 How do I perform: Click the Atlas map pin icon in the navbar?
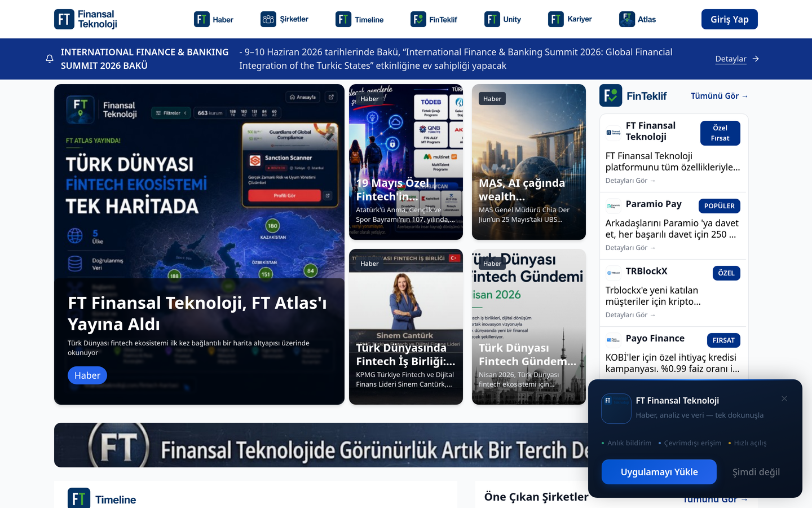pos(627,19)
